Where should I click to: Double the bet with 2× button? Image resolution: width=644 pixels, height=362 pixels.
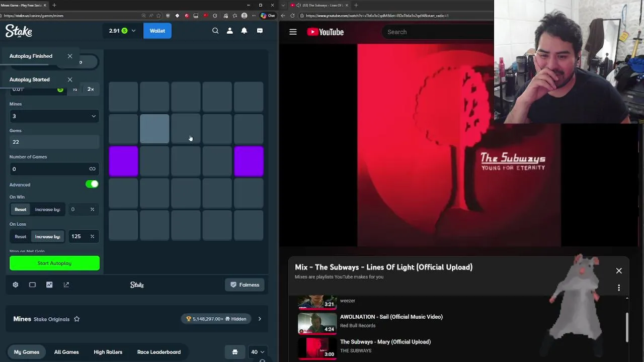[x=91, y=89]
